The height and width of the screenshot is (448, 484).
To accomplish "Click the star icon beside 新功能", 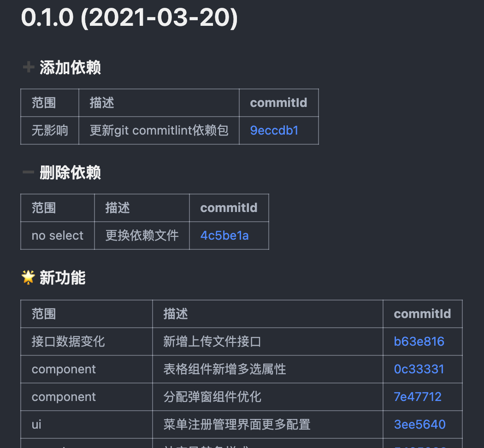I will (29, 277).
